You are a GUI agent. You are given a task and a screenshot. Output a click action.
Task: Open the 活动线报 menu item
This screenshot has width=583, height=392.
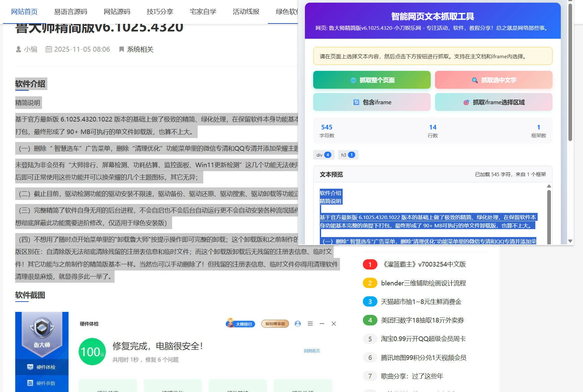[245, 11]
